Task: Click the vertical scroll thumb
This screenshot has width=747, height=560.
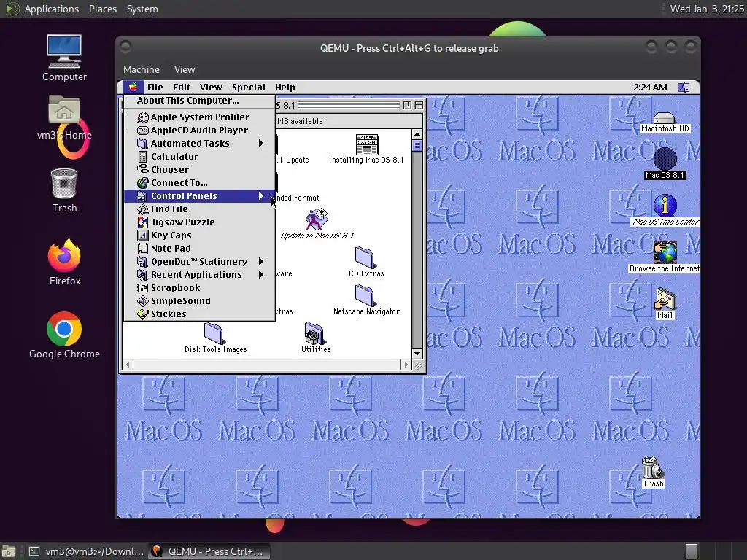Action: 417,146
